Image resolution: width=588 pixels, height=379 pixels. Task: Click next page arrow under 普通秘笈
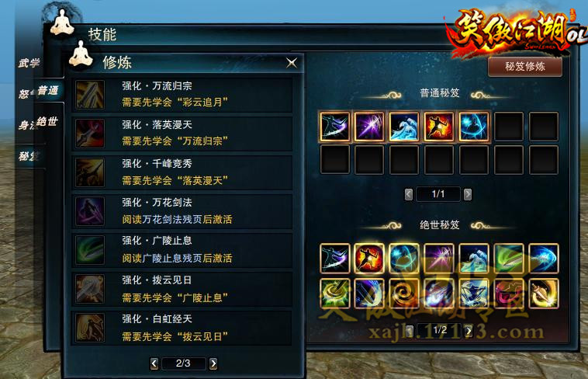coord(468,194)
